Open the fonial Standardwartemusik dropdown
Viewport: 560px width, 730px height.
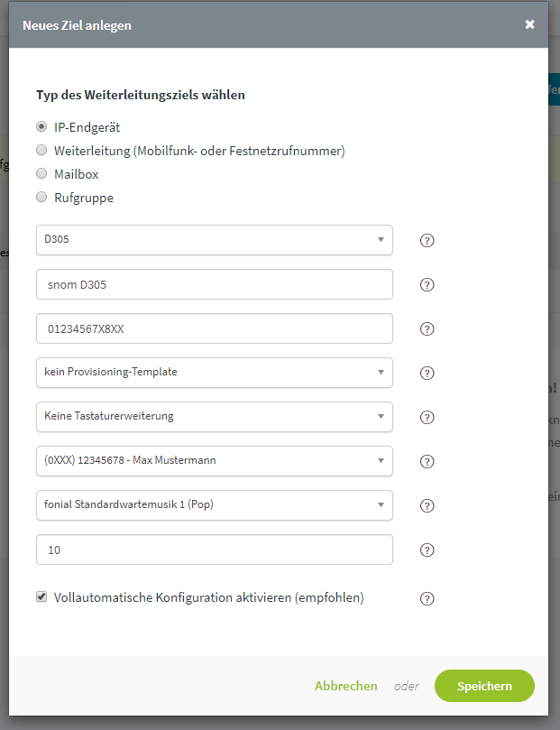click(x=216, y=505)
